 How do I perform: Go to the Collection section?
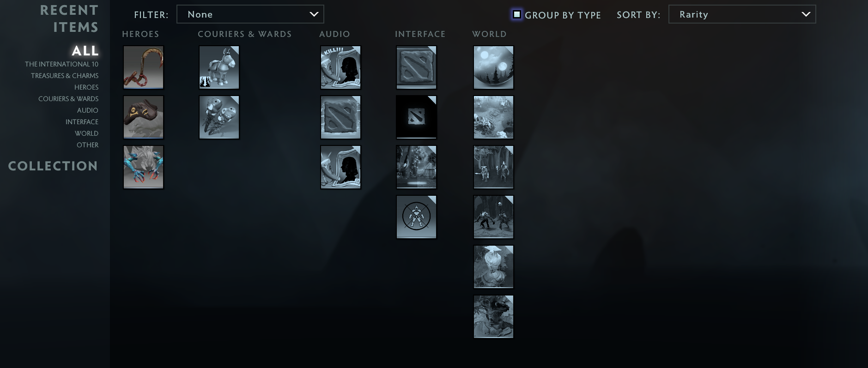(53, 166)
